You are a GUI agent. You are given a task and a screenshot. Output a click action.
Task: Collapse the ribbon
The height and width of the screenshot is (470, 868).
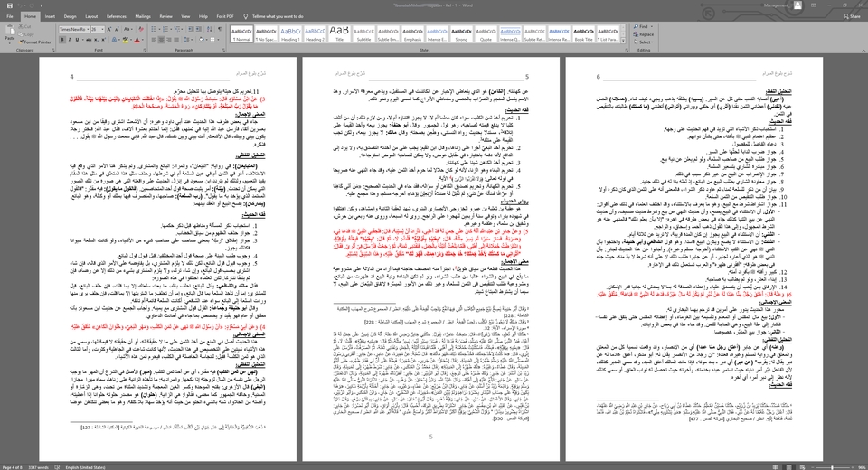click(x=862, y=50)
